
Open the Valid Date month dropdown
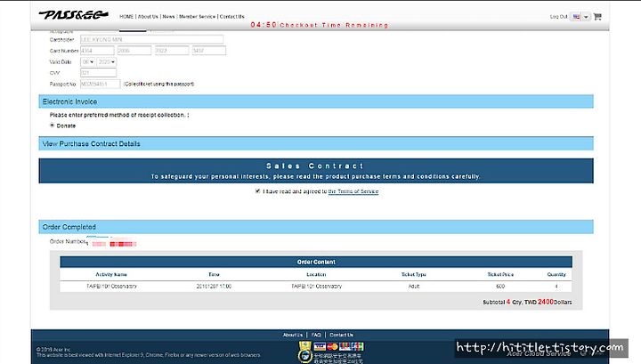[x=88, y=62]
